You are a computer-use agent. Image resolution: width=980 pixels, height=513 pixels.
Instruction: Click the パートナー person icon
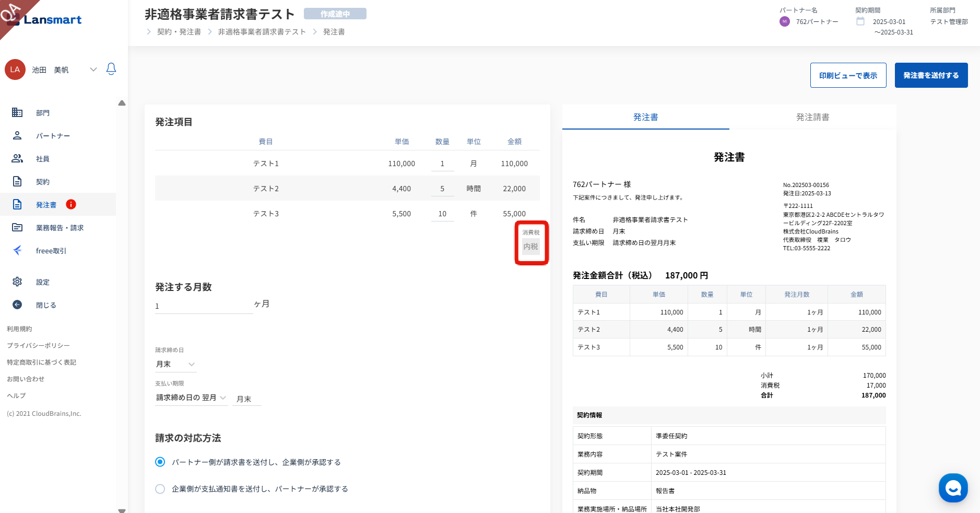(17, 135)
